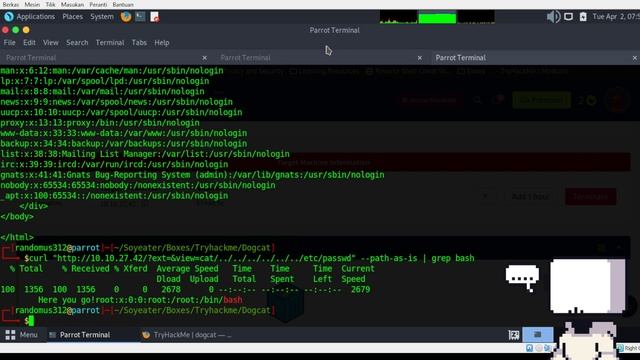Open the System panel menu

point(102,17)
